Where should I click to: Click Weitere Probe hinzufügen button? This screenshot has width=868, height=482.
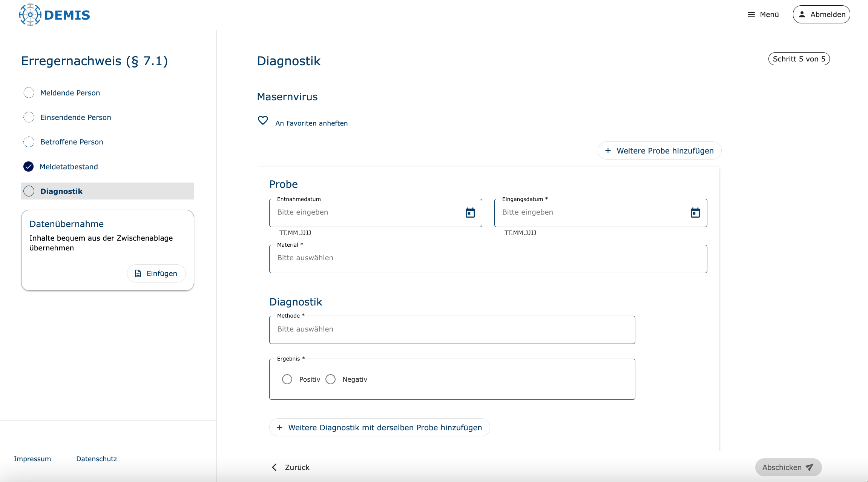[x=659, y=151]
